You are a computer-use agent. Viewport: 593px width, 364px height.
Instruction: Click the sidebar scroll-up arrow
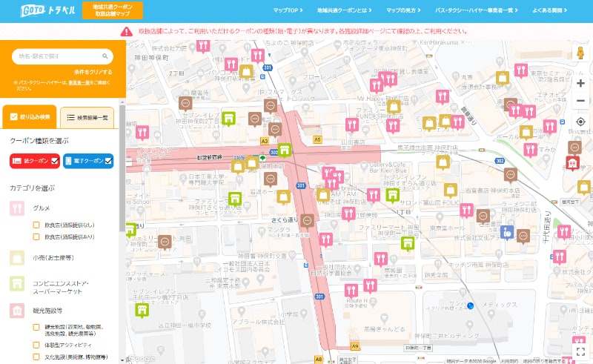click(122, 102)
